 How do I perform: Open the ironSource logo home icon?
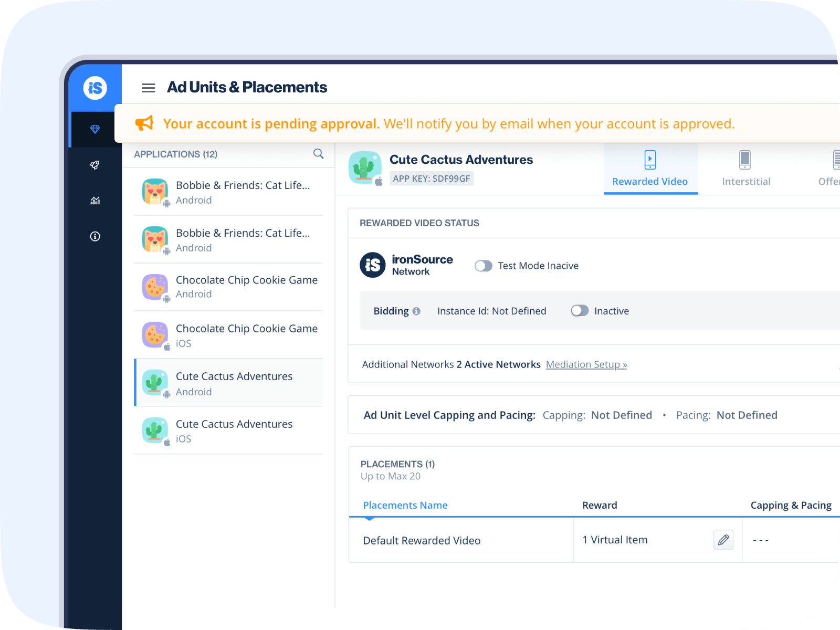coord(94,88)
